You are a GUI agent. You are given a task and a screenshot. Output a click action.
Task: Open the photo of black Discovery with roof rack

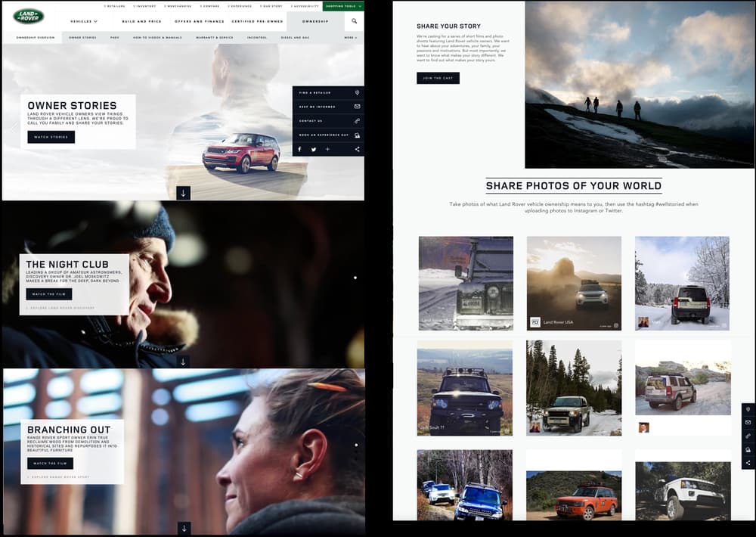tap(465, 389)
